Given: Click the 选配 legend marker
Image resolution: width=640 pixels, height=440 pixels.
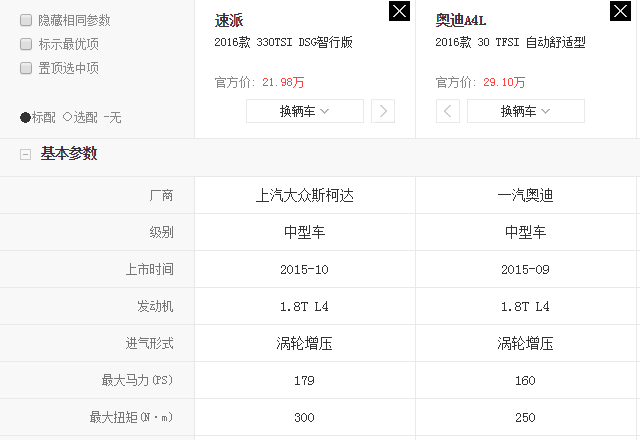Looking at the screenshot, I should [x=67, y=117].
